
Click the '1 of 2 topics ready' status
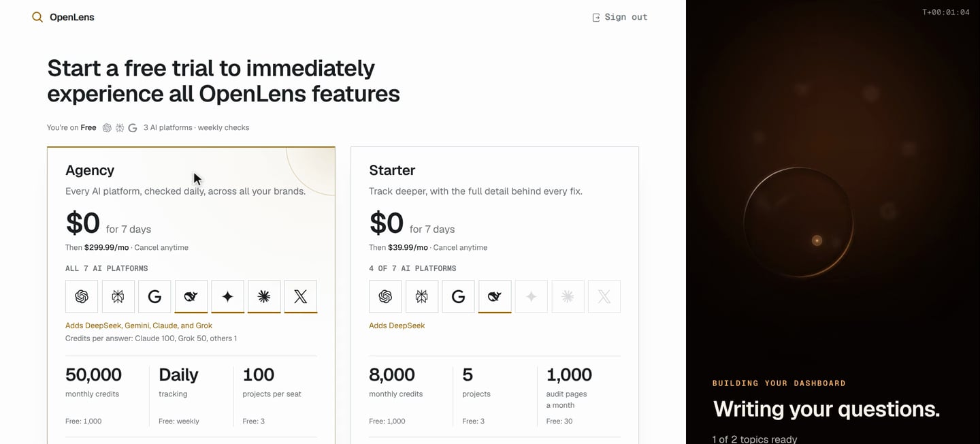[x=754, y=439]
